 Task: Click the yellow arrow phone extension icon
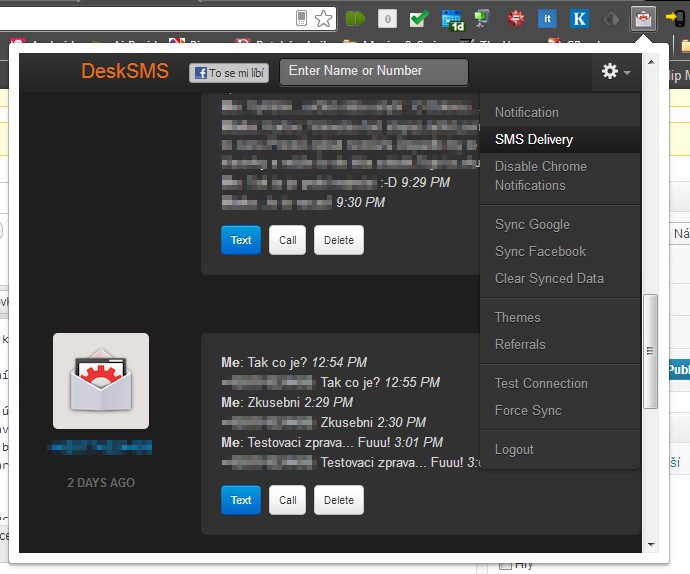click(675, 18)
